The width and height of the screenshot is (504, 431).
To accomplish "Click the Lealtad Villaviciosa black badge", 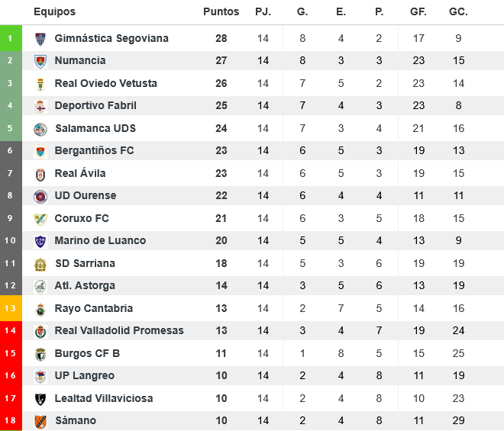I will 40,399.
